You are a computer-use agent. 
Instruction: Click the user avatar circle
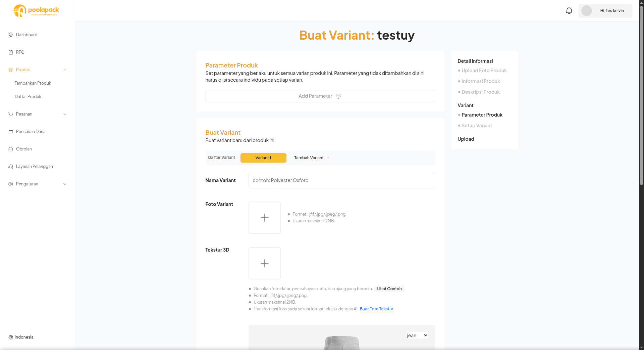tap(587, 11)
